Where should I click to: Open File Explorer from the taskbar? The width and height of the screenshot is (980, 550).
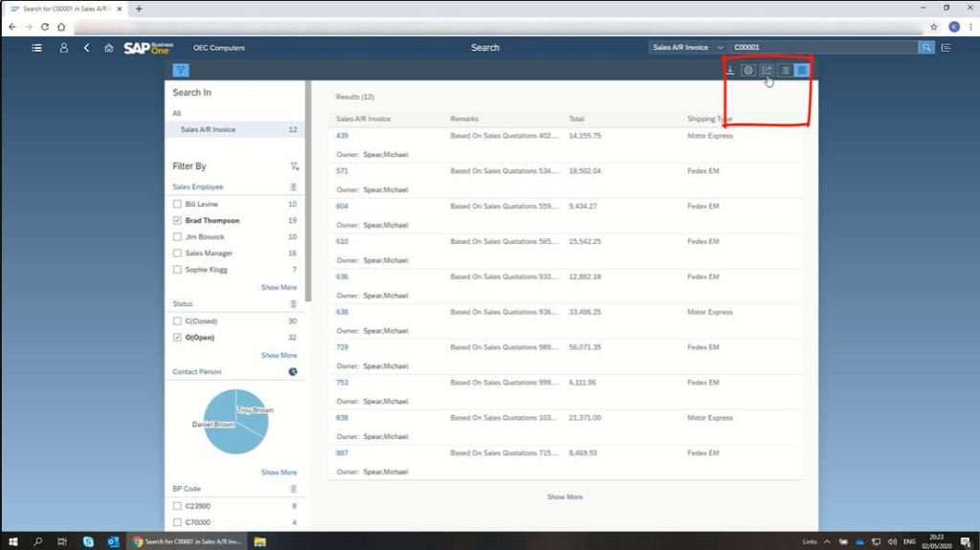click(x=260, y=541)
